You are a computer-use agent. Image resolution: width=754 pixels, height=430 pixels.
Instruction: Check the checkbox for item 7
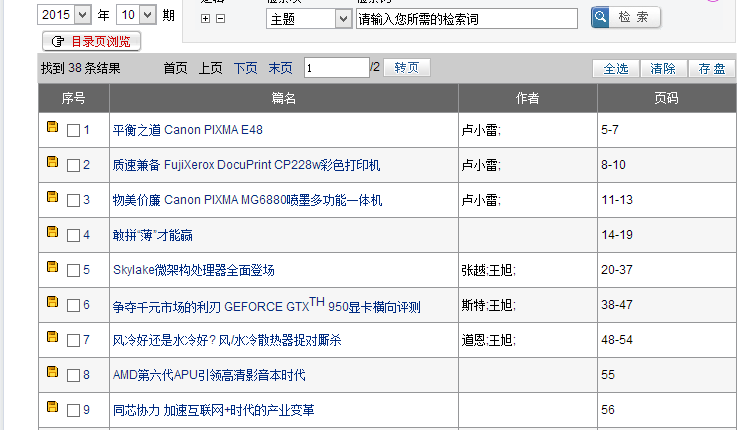click(73, 341)
